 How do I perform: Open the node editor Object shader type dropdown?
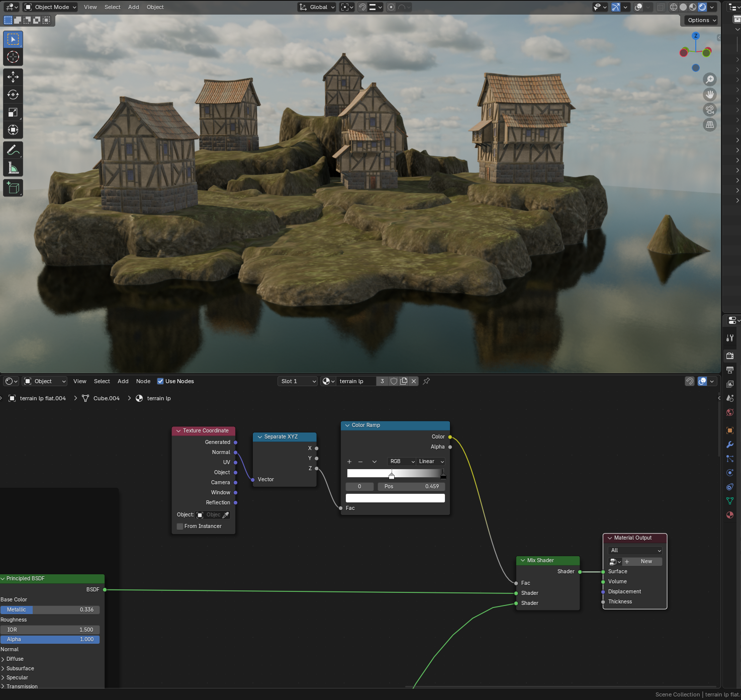(x=45, y=381)
